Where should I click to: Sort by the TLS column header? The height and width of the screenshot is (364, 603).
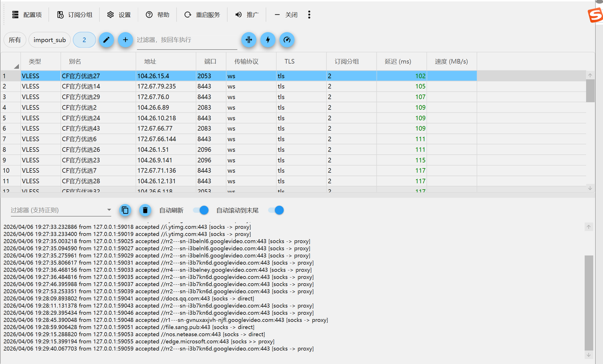301,61
